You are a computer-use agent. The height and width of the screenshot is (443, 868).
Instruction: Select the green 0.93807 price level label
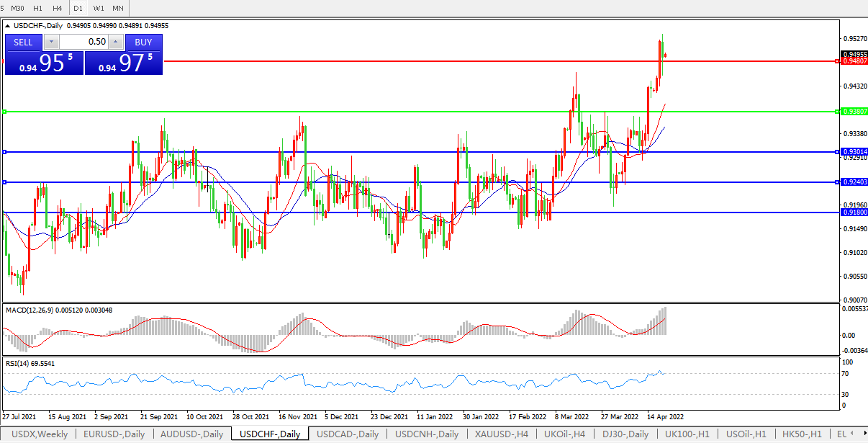click(x=854, y=112)
